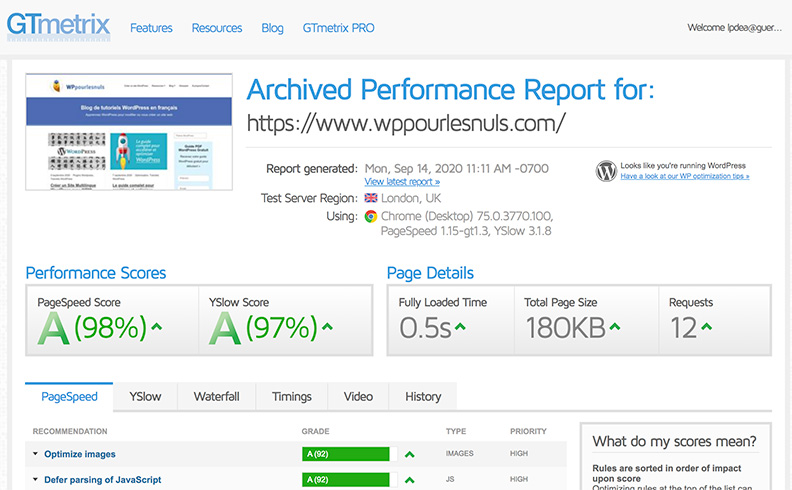The height and width of the screenshot is (490, 792).
Task: Click the wppourlesnuls.com URL text
Action: pos(406,123)
